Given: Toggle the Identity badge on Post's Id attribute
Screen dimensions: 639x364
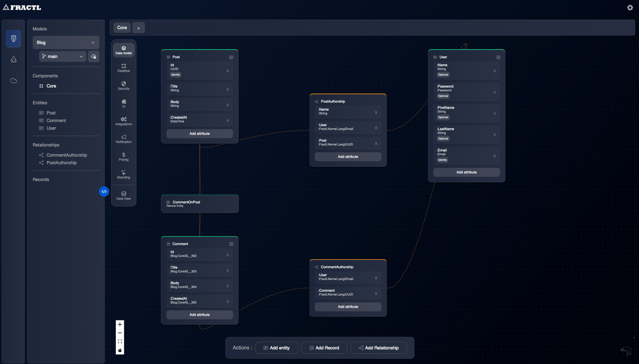Looking at the screenshot, I should tap(175, 75).
